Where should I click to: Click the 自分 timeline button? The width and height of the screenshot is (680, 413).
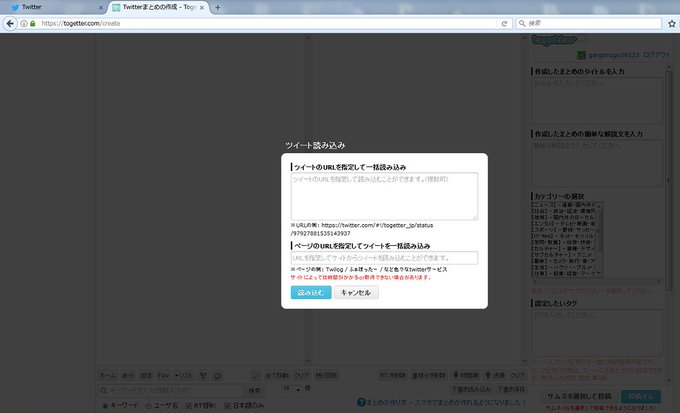pos(128,375)
